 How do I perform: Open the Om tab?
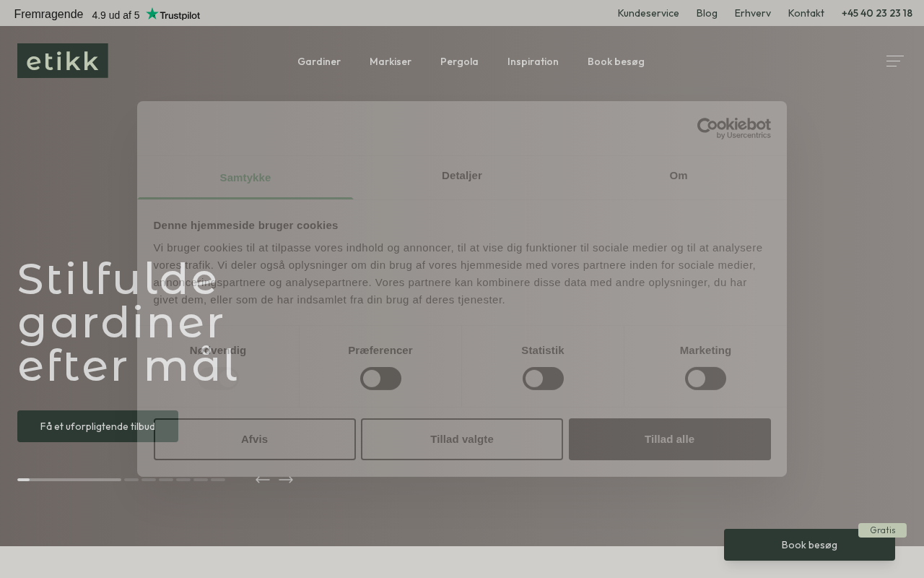tap(679, 176)
